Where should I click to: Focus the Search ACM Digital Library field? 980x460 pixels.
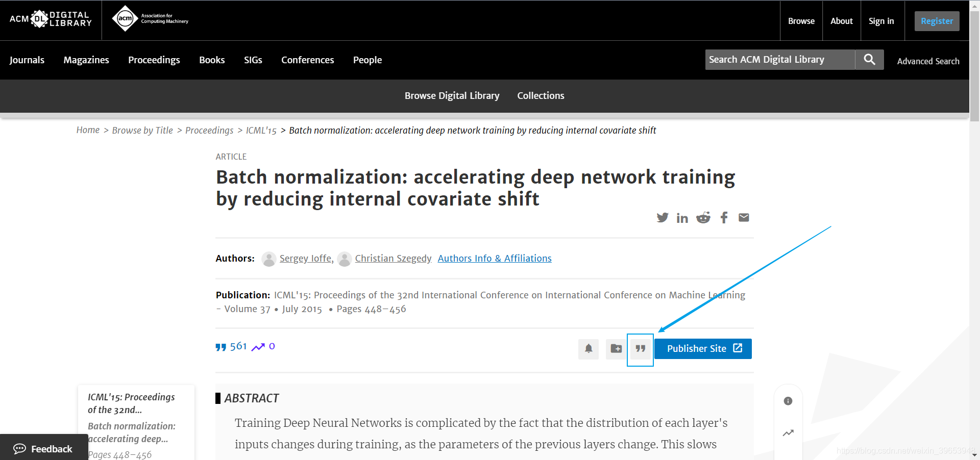point(780,60)
